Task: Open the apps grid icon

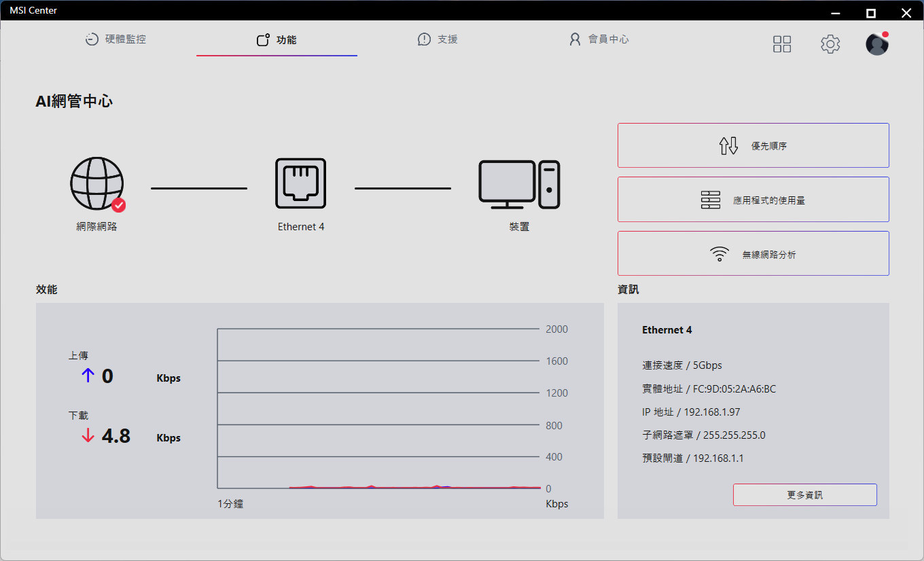Action: pos(782,44)
